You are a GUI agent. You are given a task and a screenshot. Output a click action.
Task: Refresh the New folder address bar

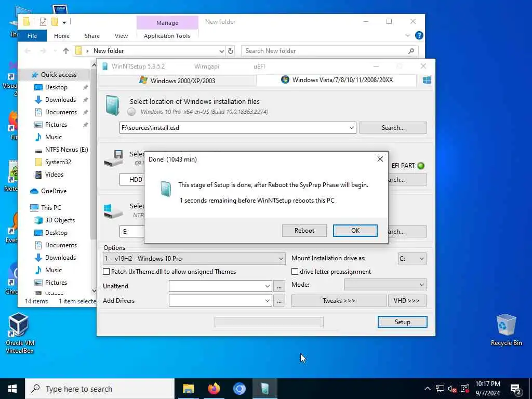pyautogui.click(x=231, y=51)
